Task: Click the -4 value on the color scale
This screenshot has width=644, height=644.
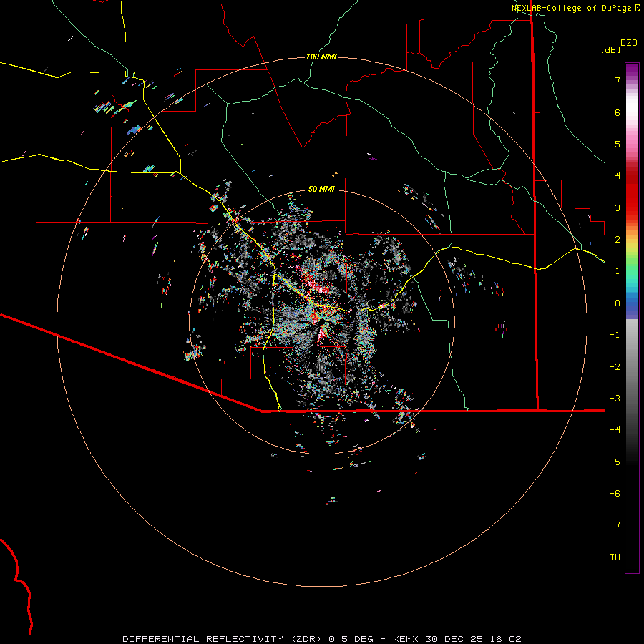Action: click(615, 430)
